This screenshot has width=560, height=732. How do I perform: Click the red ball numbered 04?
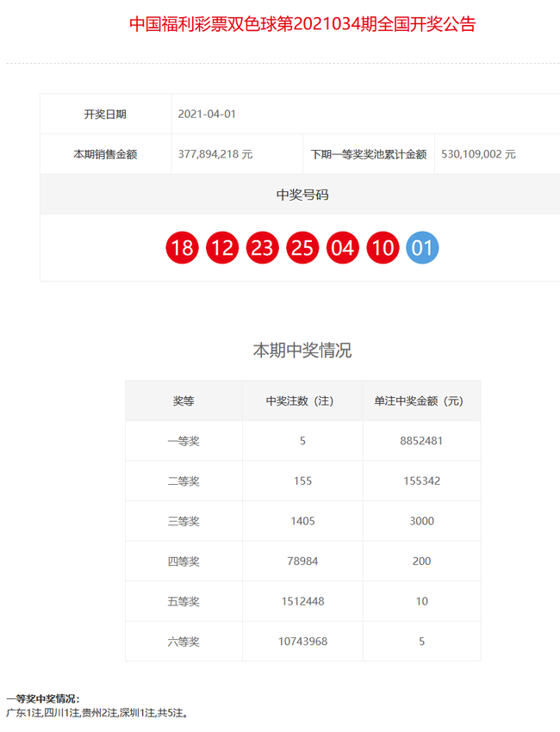[342, 249]
